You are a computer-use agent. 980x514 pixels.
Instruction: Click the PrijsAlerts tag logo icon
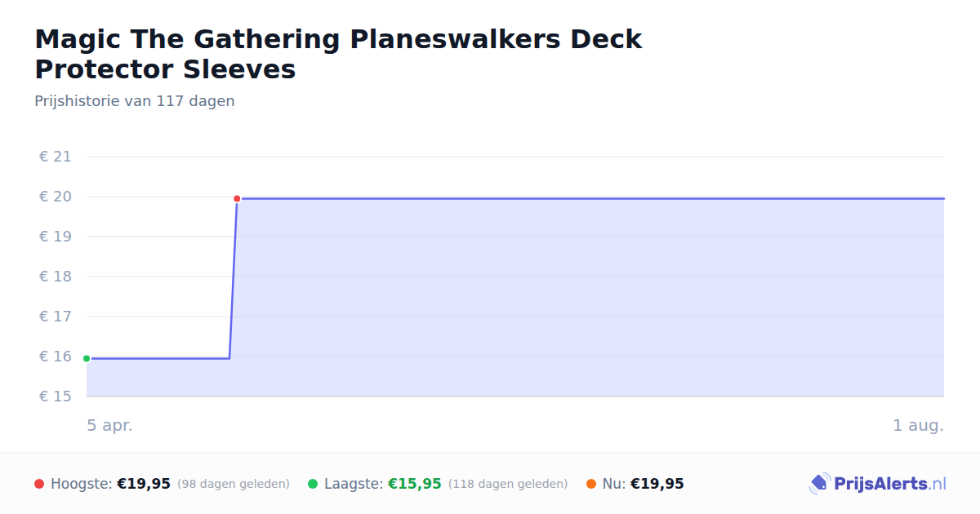pyautogui.click(x=819, y=484)
